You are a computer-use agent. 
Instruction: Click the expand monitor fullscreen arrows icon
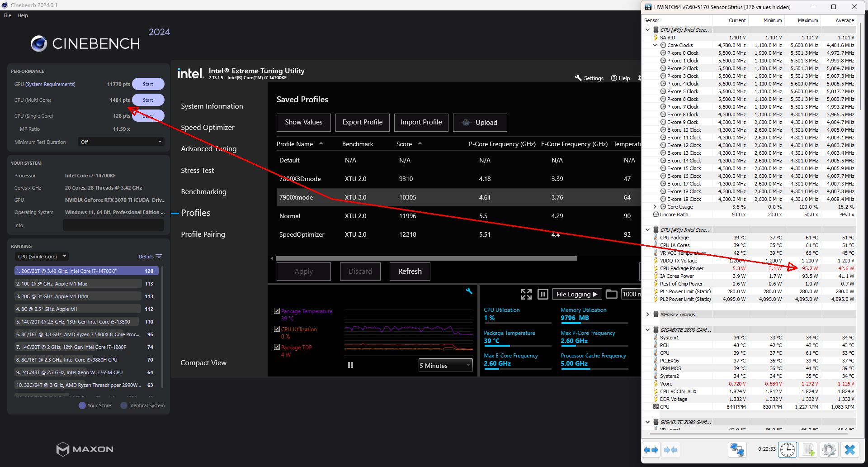point(526,294)
